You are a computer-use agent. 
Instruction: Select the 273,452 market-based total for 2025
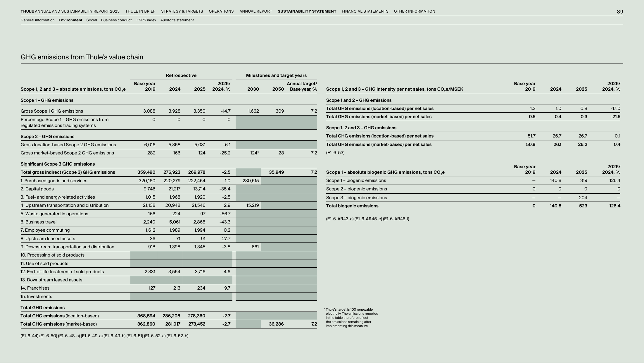[197, 324]
